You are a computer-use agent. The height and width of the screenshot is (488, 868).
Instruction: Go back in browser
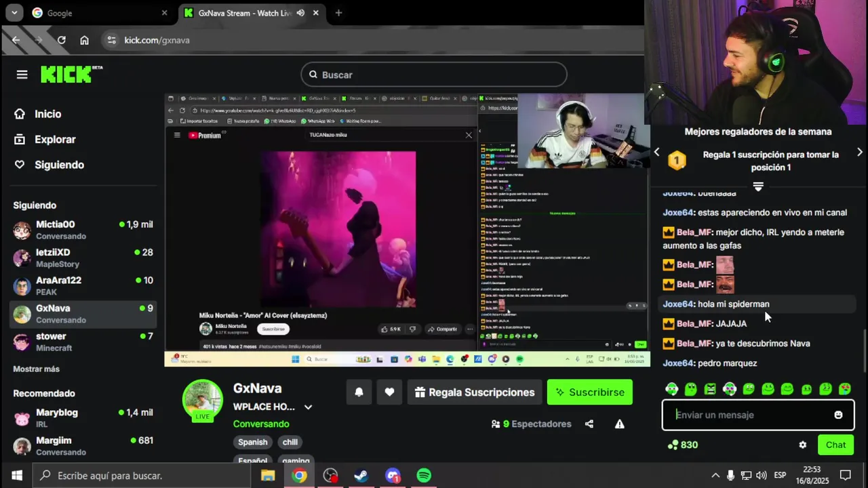(16, 40)
